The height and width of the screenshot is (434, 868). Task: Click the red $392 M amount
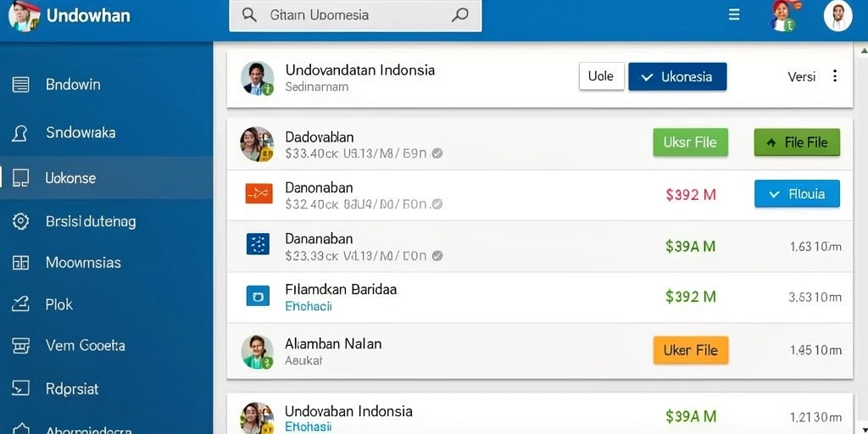(691, 194)
